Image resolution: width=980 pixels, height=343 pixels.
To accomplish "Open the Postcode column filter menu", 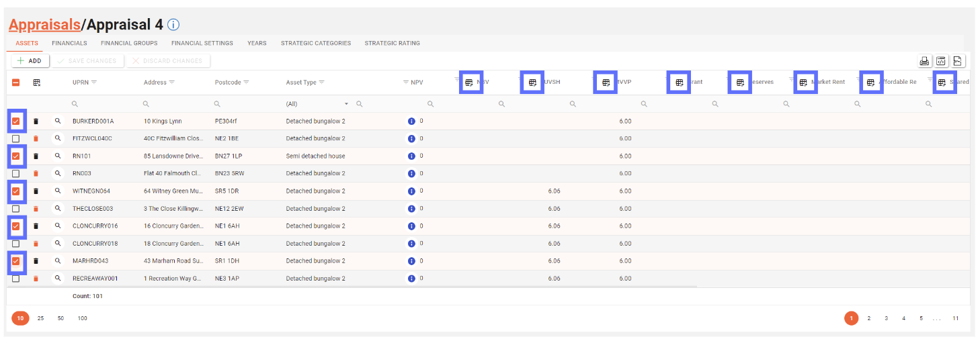I will 246,83.
